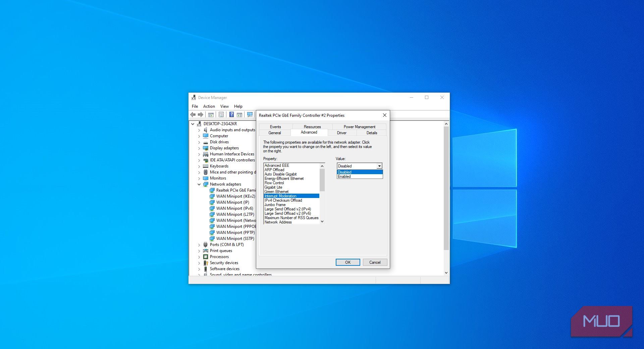
Task: Click the Properties toolbar icon
Action: pyautogui.click(x=221, y=115)
